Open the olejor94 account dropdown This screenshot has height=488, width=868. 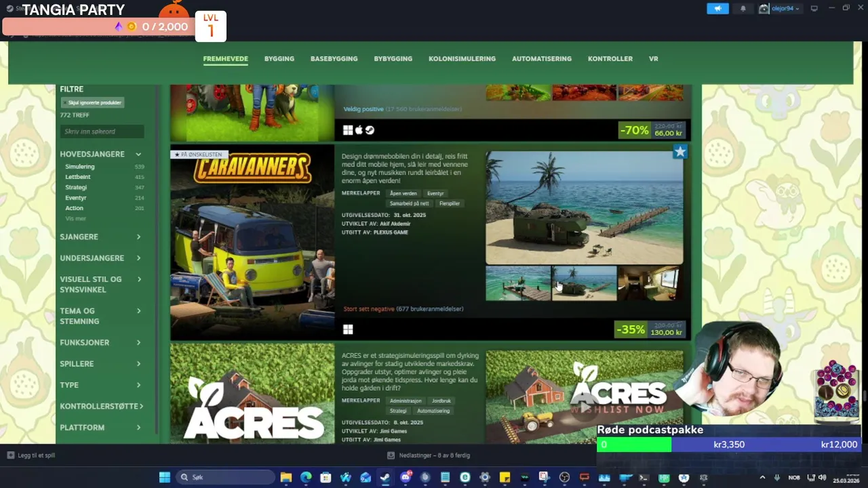click(x=779, y=8)
